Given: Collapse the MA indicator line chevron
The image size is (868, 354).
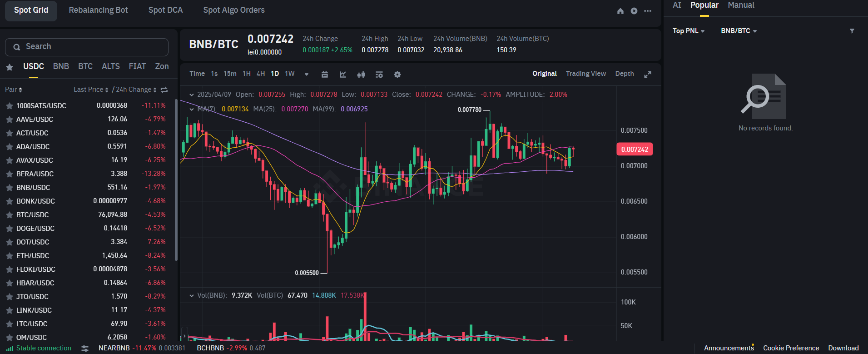Looking at the screenshot, I should [x=192, y=109].
